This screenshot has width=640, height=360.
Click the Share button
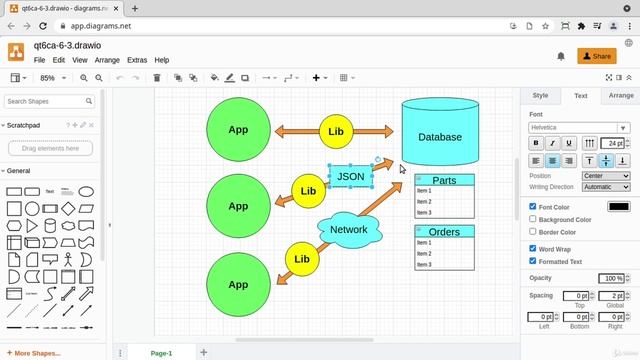[597, 56]
